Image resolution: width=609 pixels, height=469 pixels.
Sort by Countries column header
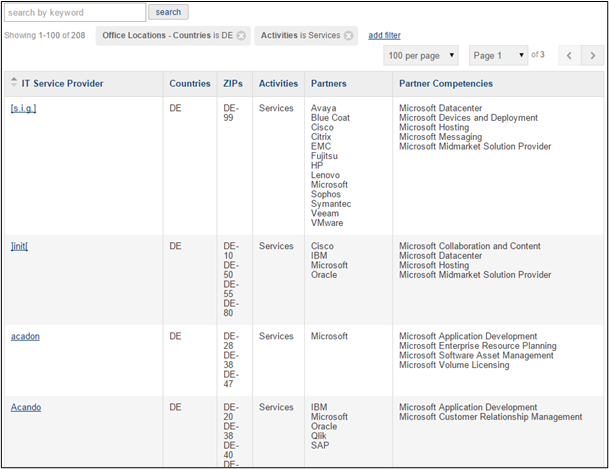point(190,83)
